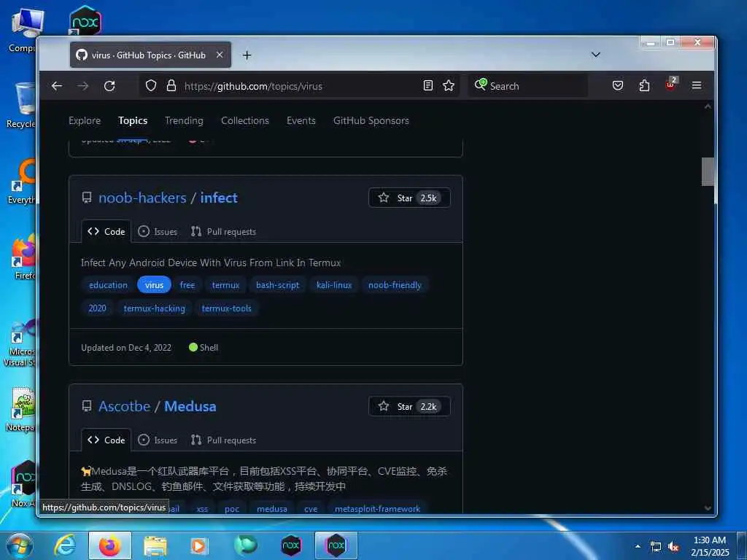The image size is (747, 560).
Task: Select the kali-linux topic tag
Action: tap(334, 285)
